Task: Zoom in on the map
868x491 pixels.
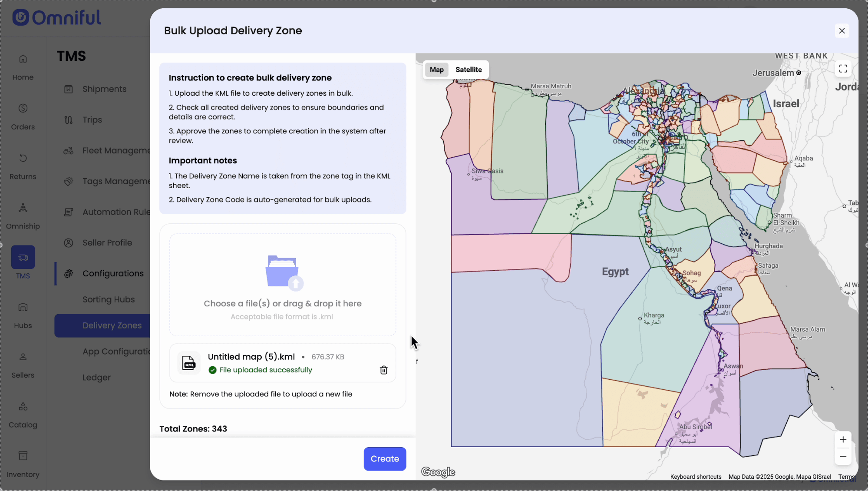Action: pyautogui.click(x=843, y=439)
